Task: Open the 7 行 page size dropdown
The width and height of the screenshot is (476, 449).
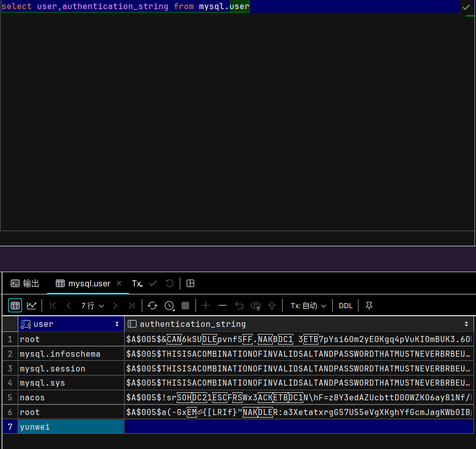Action: (x=93, y=306)
